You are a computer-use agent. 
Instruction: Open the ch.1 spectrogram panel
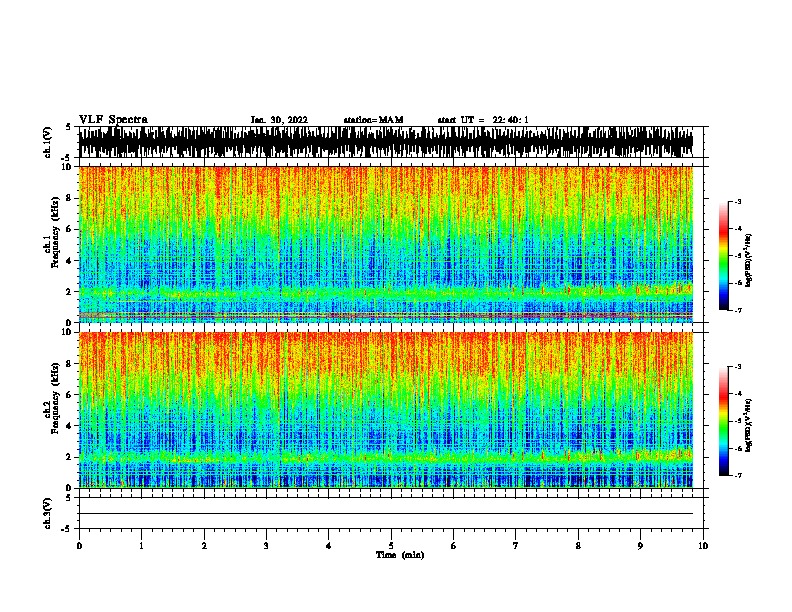click(x=386, y=244)
